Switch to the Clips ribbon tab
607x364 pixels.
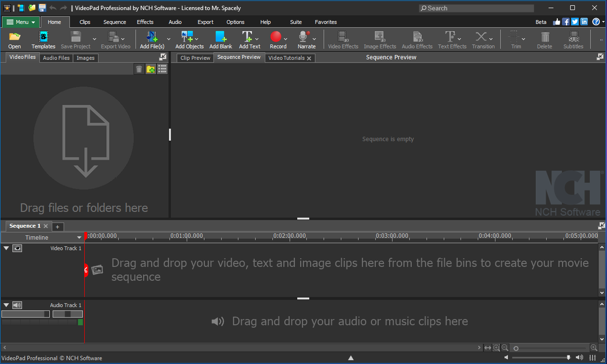pos(85,22)
